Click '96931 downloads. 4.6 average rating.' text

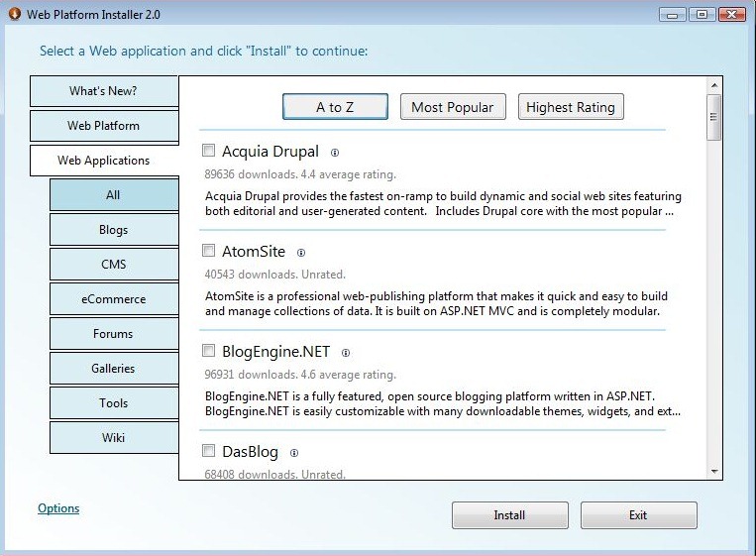coord(300,375)
